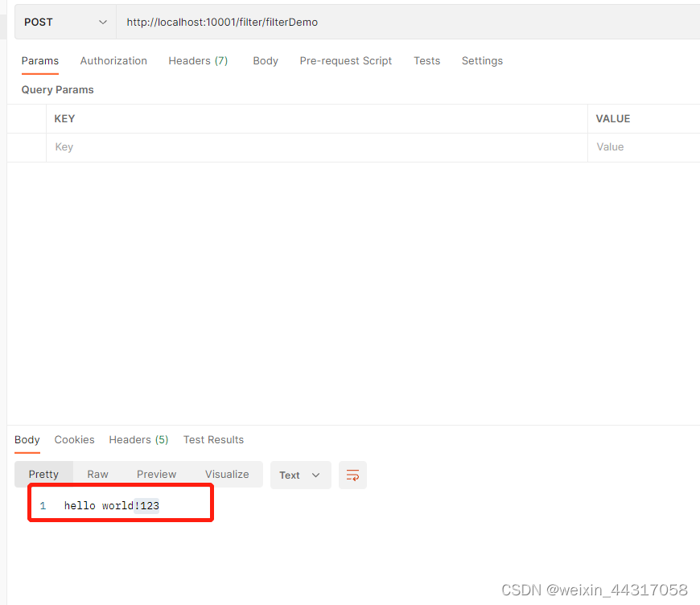Viewport: 700px width, 605px height.
Task: View the response Cookies tab
Action: click(74, 439)
